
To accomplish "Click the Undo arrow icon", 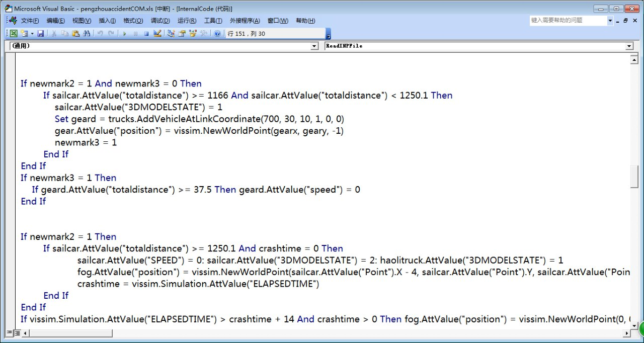I will click(100, 34).
